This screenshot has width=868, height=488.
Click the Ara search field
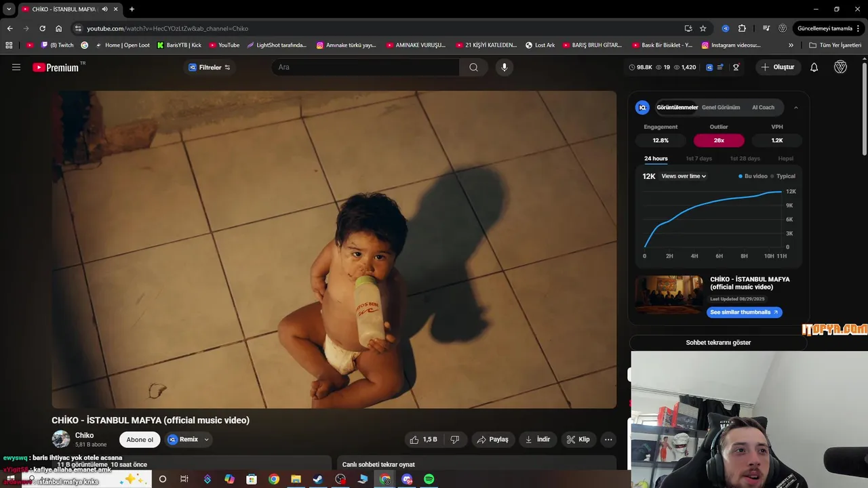(x=366, y=67)
